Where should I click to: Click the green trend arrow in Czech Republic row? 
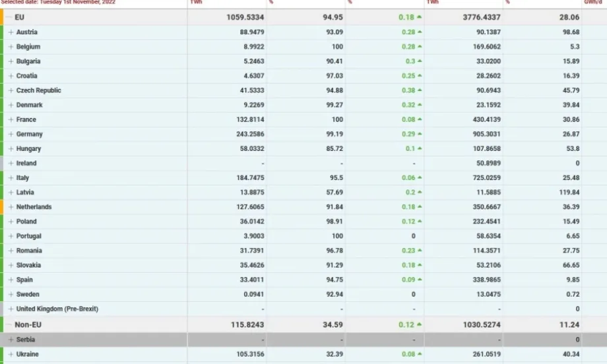[x=420, y=90]
